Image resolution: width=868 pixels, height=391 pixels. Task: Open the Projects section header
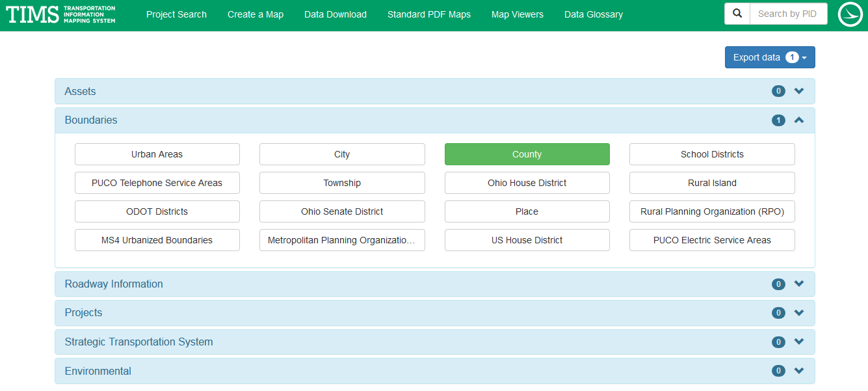[x=83, y=313]
